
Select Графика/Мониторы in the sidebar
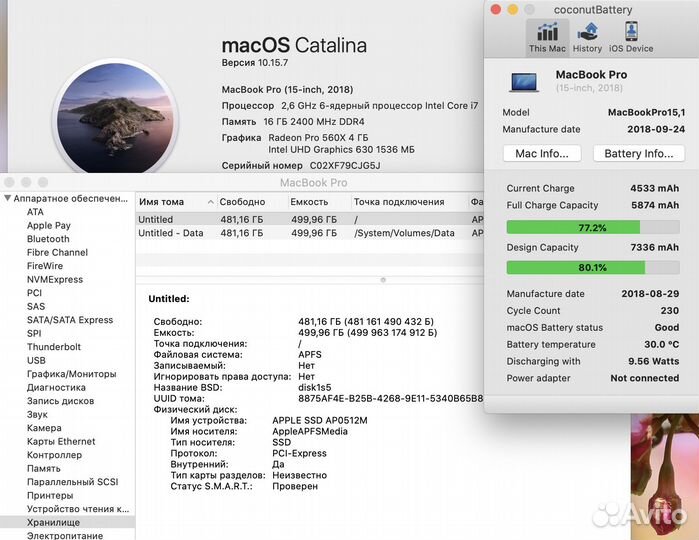[x=71, y=374]
